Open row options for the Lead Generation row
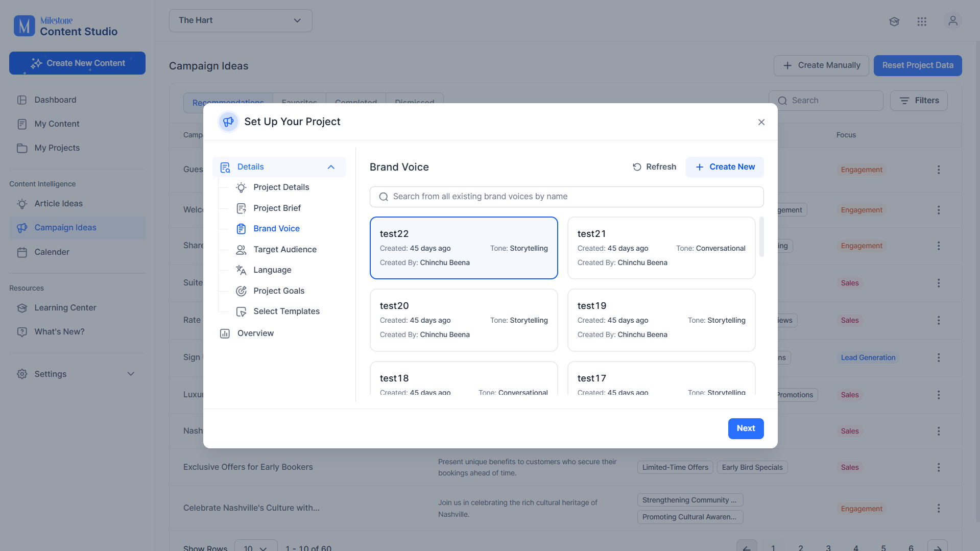Image resolution: width=980 pixels, height=551 pixels. click(x=939, y=357)
